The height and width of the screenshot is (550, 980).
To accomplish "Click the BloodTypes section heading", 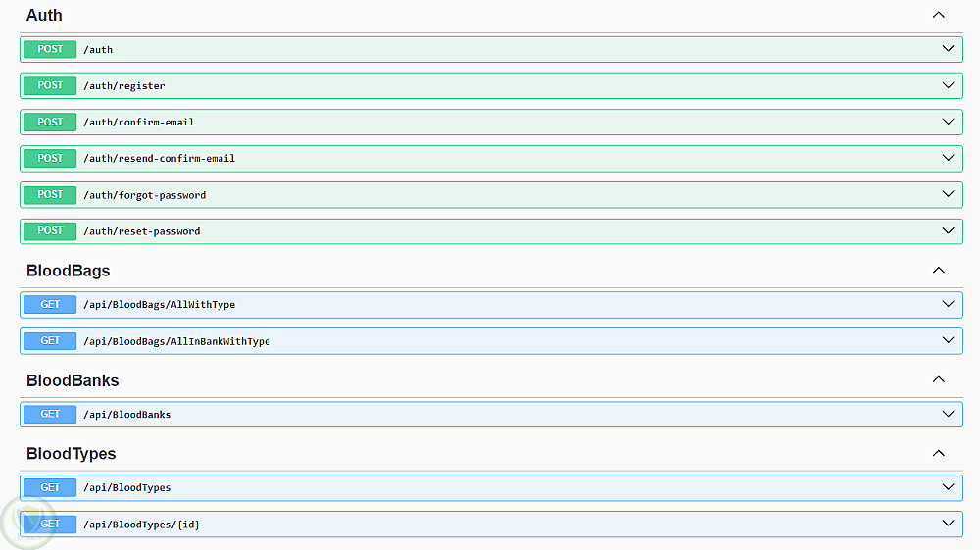I will click(x=72, y=454).
